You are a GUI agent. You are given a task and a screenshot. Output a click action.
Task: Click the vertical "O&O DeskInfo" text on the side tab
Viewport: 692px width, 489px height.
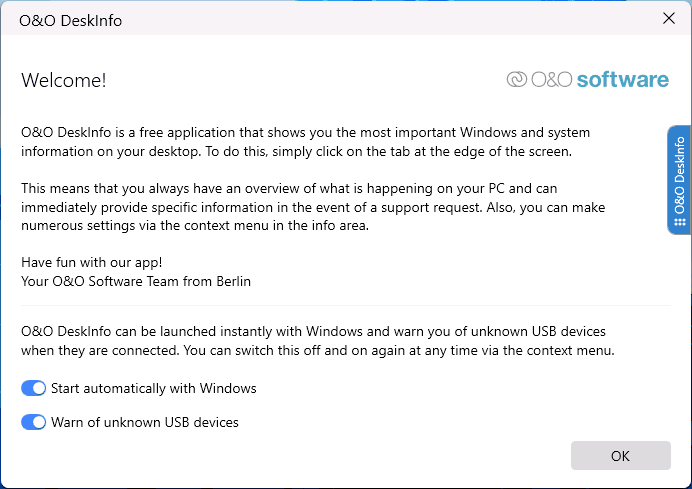(680, 175)
